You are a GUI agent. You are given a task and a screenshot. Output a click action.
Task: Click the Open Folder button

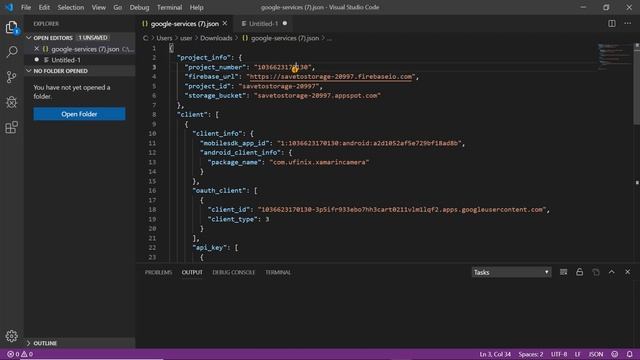click(79, 114)
